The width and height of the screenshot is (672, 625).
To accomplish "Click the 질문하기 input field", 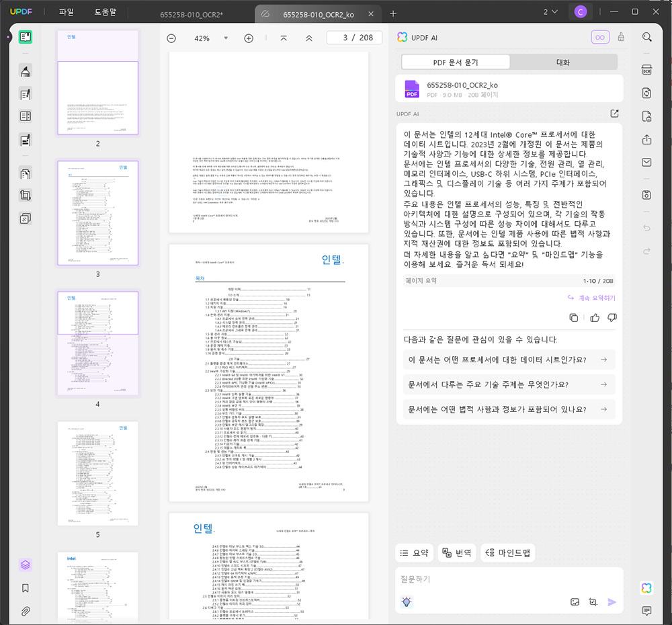I will 509,580.
